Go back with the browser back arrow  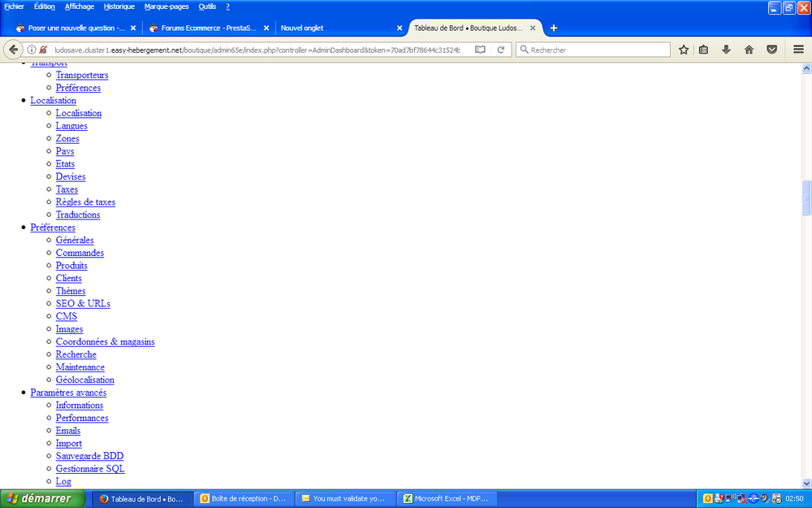coord(14,50)
